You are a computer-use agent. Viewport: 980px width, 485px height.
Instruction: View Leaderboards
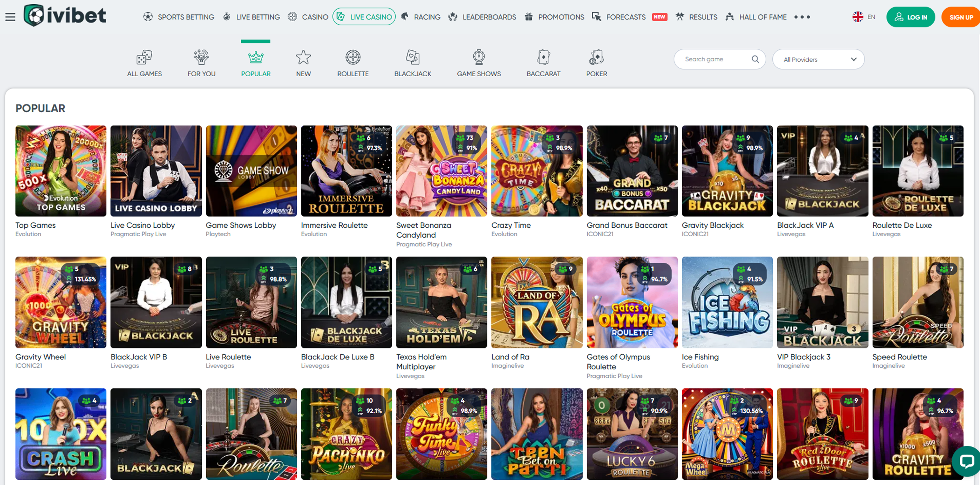(482, 17)
